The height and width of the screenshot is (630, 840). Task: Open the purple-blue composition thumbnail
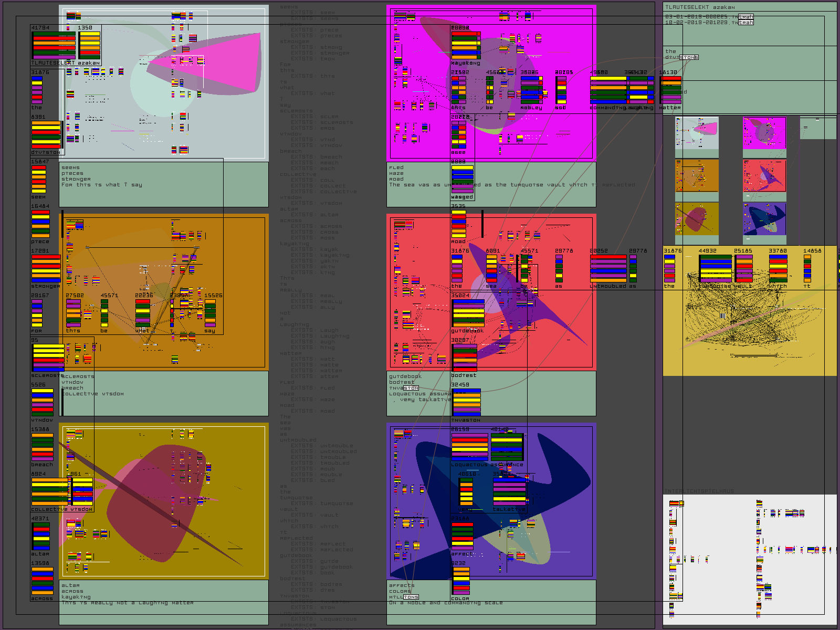[764, 219]
